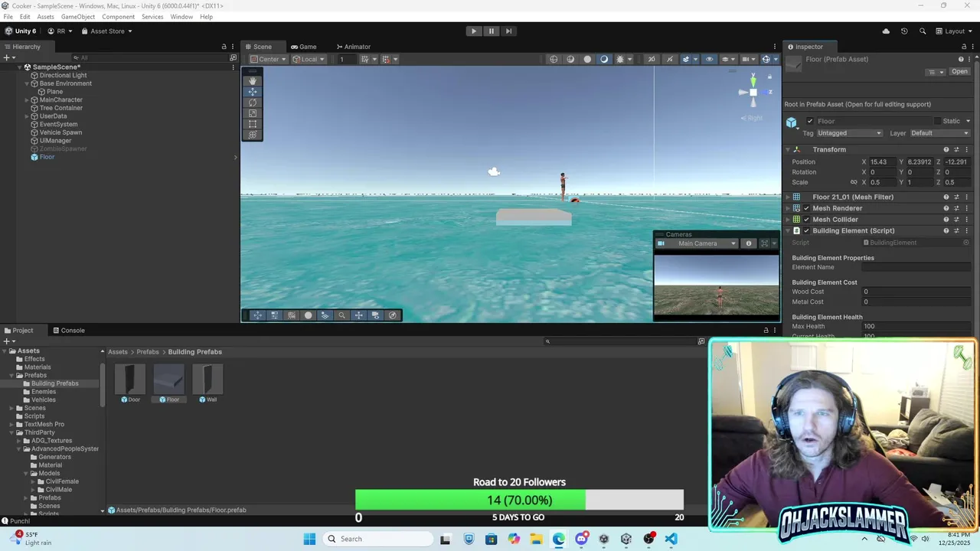Open the Asset Store dropdown
Image resolution: width=980 pixels, height=551 pixels.
[106, 31]
